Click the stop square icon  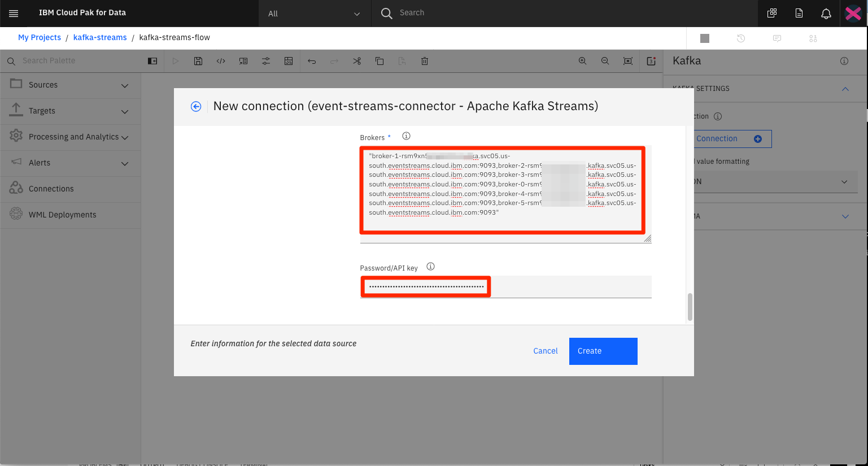pos(705,38)
